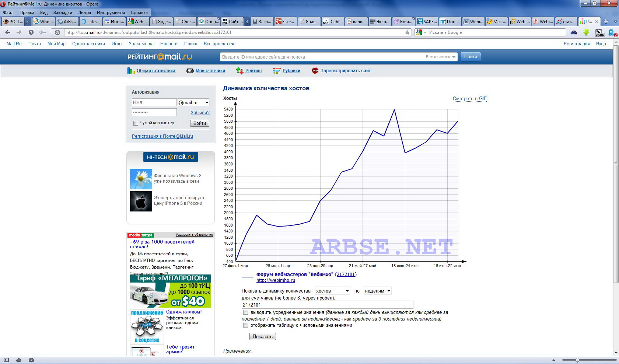Focus the Имя login field

(154, 102)
